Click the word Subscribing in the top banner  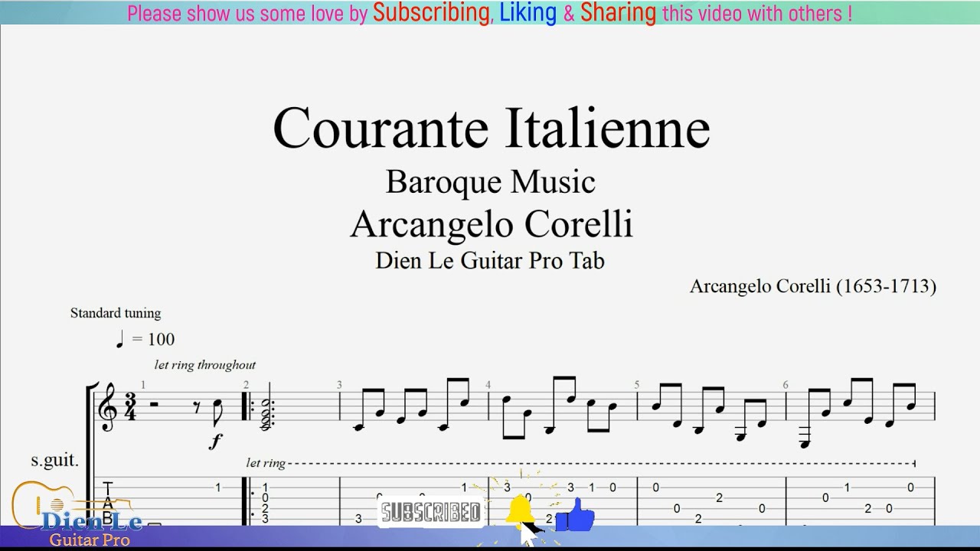coord(431,13)
